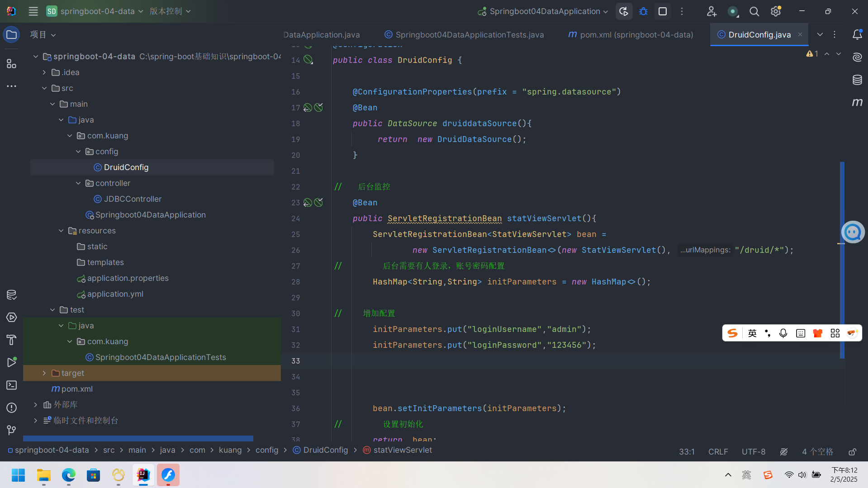
Task: Run Springboot04DataApplication
Action: 624,11
